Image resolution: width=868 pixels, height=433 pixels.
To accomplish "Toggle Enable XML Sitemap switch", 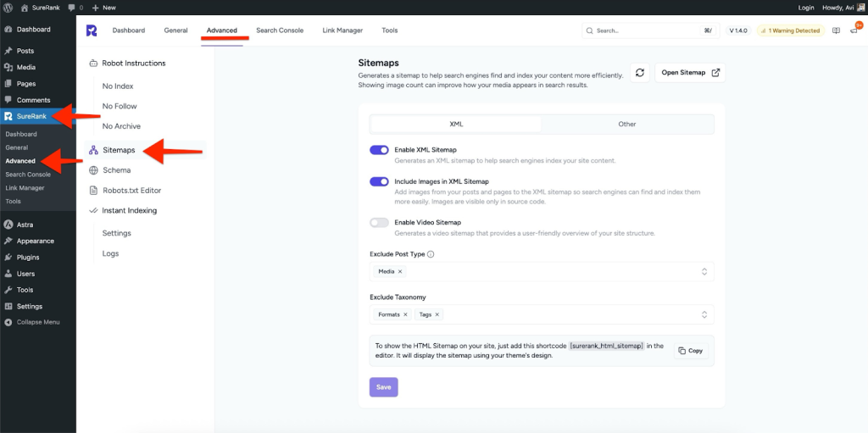I will (379, 150).
